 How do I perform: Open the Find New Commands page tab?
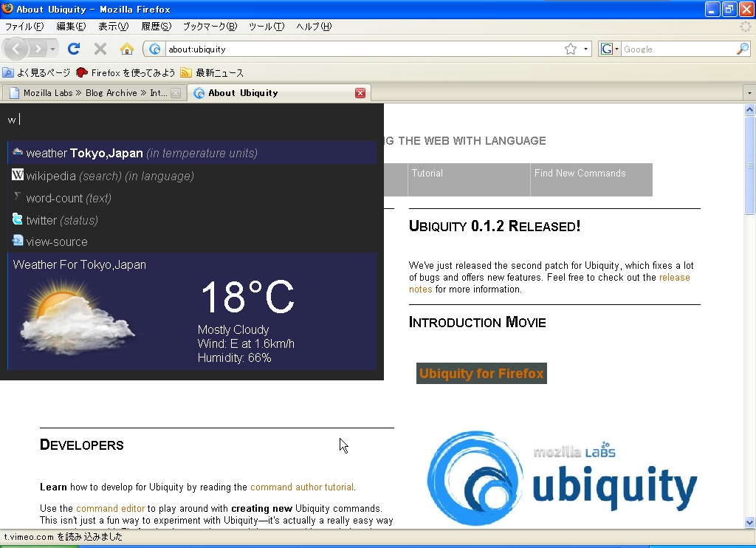tap(591, 180)
